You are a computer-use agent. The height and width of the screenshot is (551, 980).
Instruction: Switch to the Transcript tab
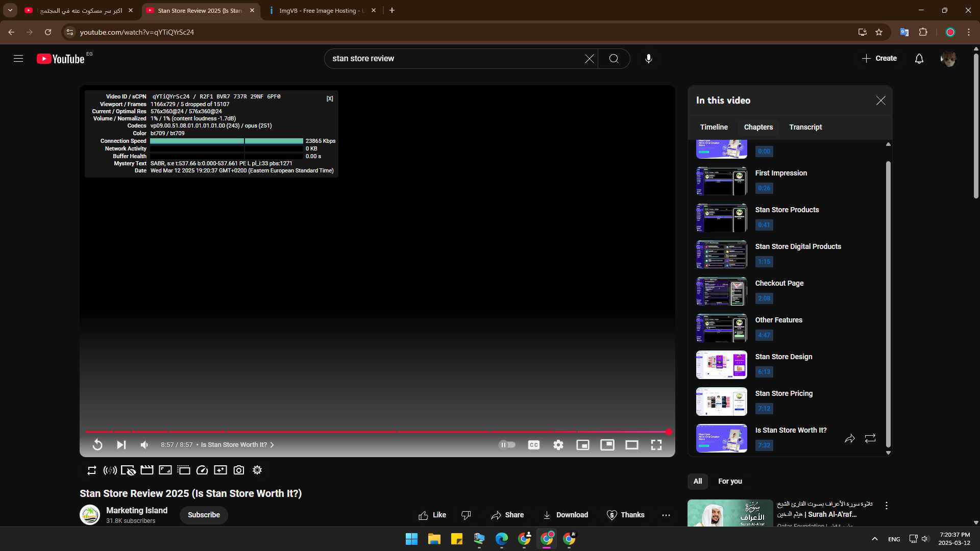point(805,127)
